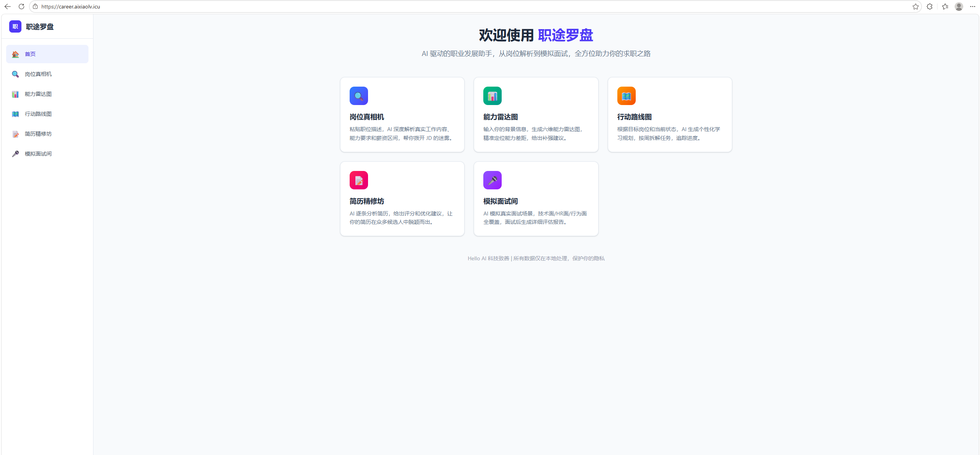The width and height of the screenshot is (980, 455).
Task: Add page to favorites with star icon
Action: coord(915,7)
